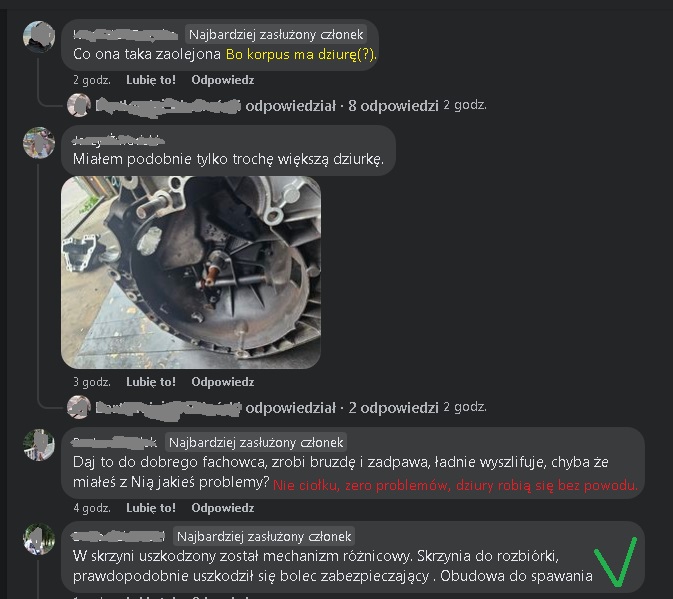The image size is (673, 599).
Task: Like the 'Co ona taka zaolejona' comment
Action: (151, 80)
